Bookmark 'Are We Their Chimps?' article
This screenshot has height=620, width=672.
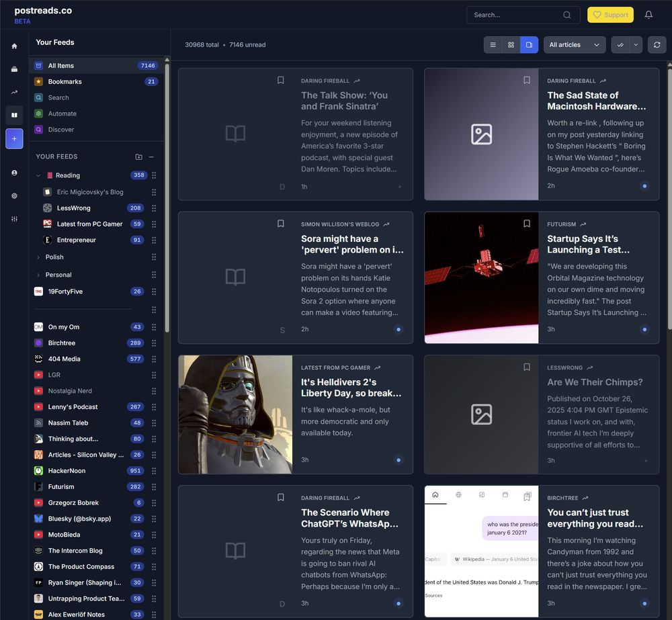pyautogui.click(x=527, y=367)
